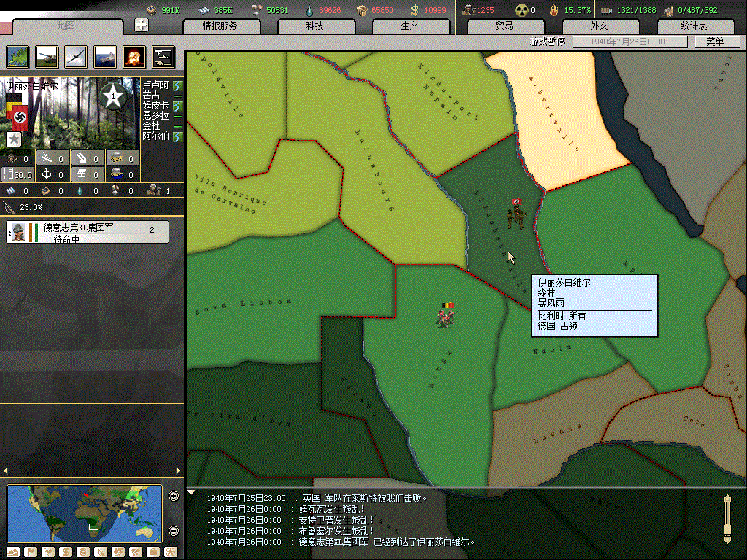Select the nuclear explosion icon

pyautogui.click(x=134, y=57)
